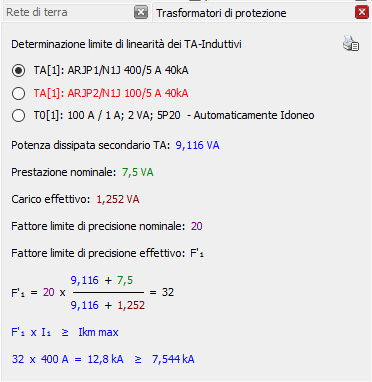Click the 7,544 kA short-circuit value
This screenshot has width=372, height=382.
coord(173,359)
